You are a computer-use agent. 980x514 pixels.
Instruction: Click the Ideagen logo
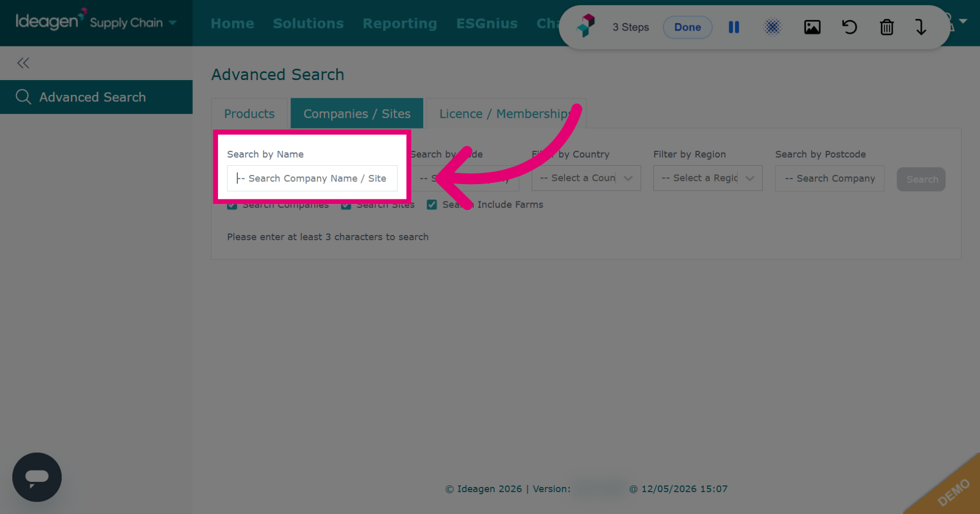click(x=51, y=20)
